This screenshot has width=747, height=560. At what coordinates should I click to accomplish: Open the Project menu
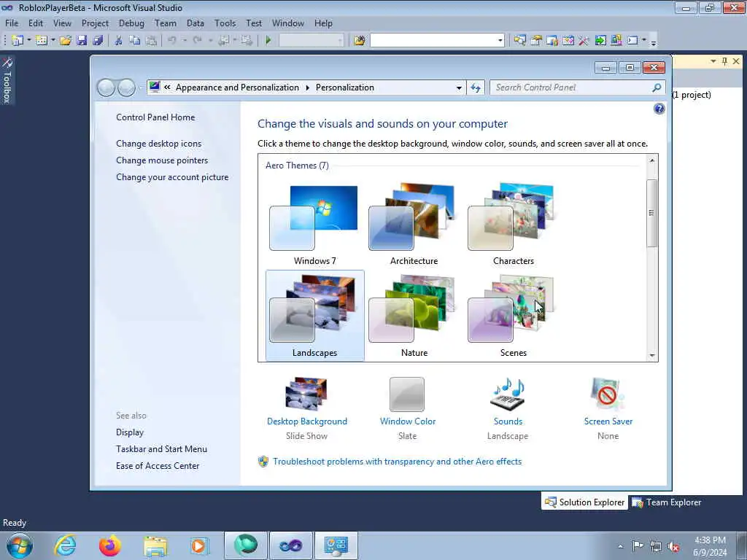click(95, 23)
